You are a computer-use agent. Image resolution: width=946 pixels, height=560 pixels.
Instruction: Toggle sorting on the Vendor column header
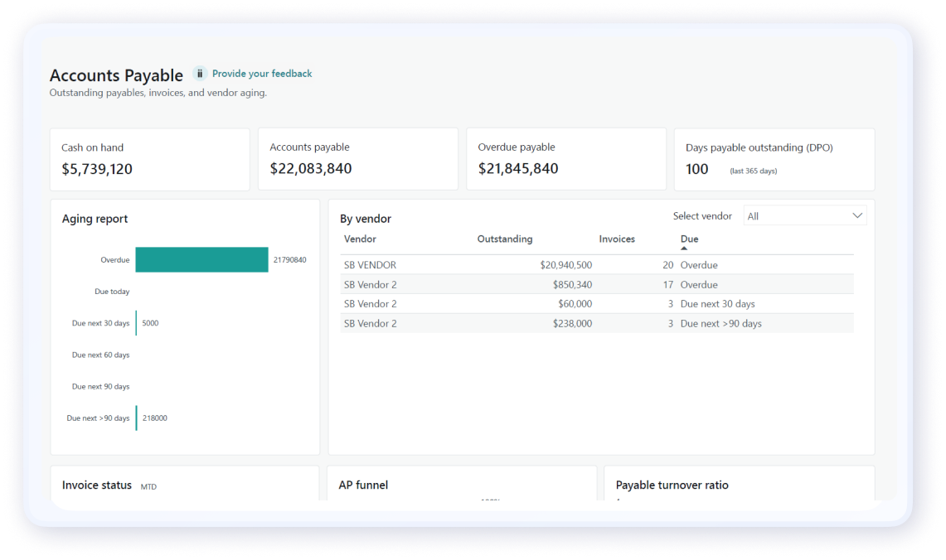click(x=361, y=239)
